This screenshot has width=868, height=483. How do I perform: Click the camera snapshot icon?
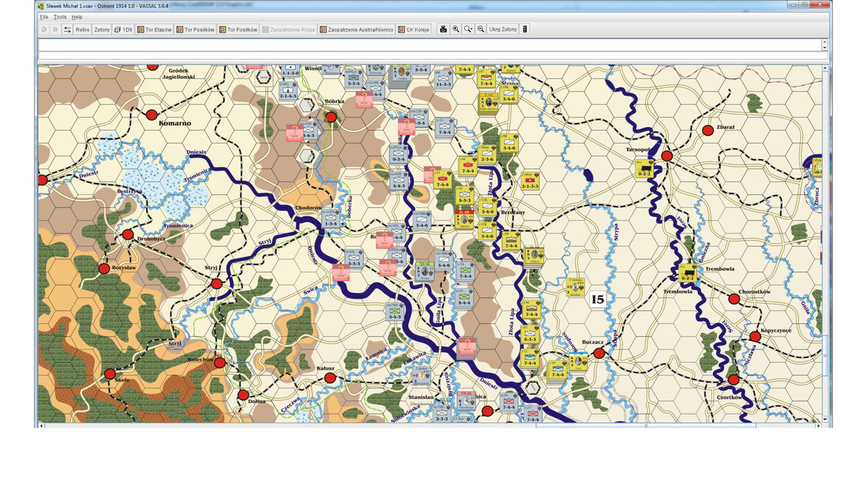tap(443, 29)
